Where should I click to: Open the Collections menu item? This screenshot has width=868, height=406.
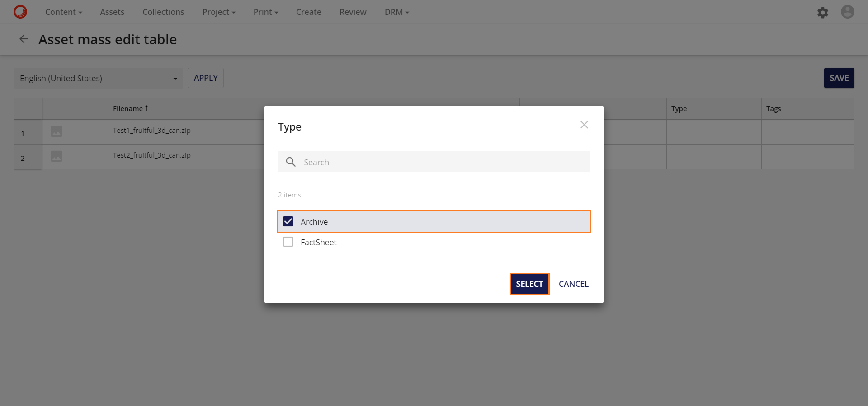163,12
